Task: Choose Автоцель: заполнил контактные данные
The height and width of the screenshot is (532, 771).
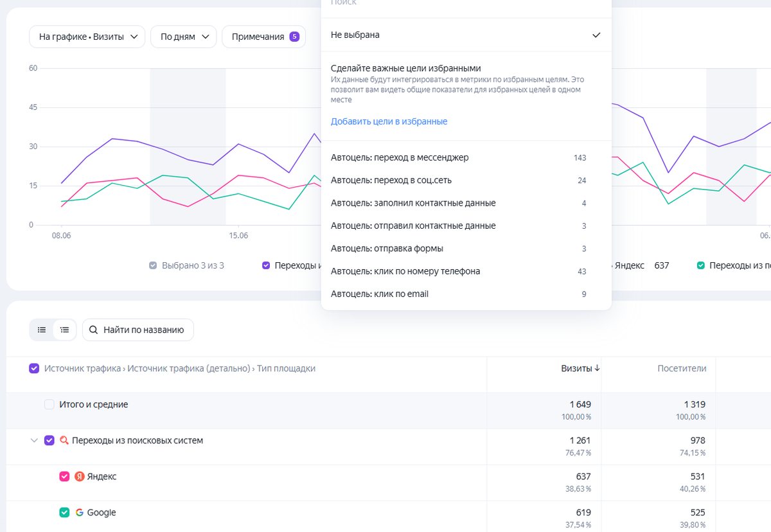Action: [466, 203]
